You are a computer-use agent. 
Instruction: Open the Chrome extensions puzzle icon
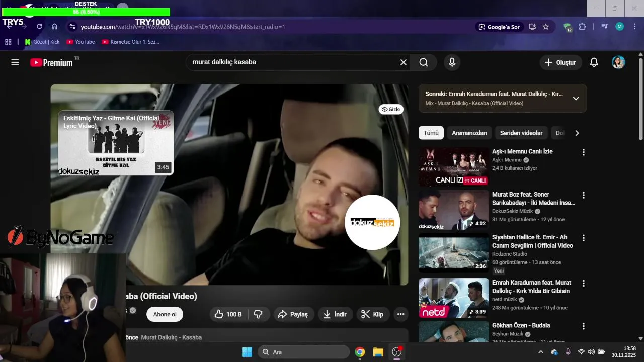tap(582, 27)
